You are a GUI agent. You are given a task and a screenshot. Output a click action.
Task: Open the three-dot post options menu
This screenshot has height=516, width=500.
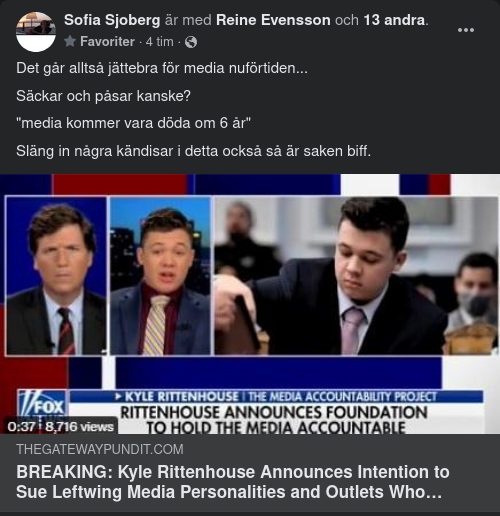pos(466,30)
